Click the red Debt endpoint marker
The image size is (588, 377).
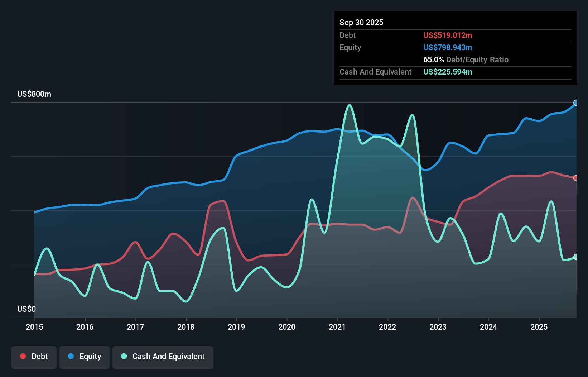click(x=576, y=178)
